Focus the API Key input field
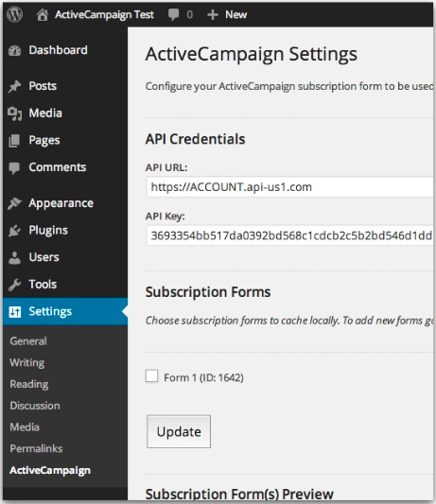 click(289, 235)
